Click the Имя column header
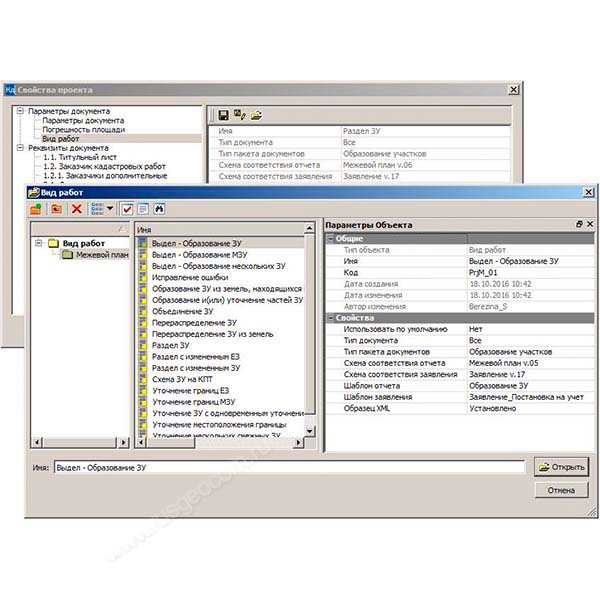Image resolution: width=600 pixels, height=600 pixels. pyautogui.click(x=226, y=229)
